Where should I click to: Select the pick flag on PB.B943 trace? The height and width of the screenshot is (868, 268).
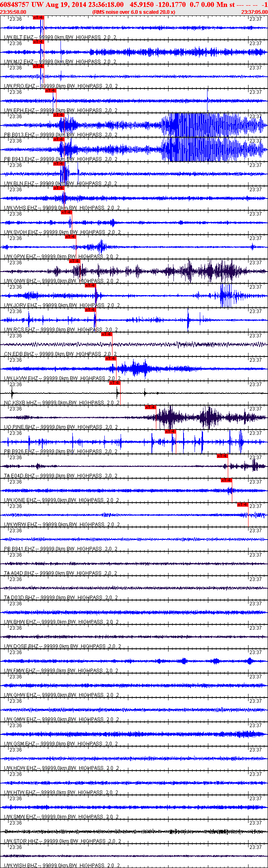click(x=59, y=139)
